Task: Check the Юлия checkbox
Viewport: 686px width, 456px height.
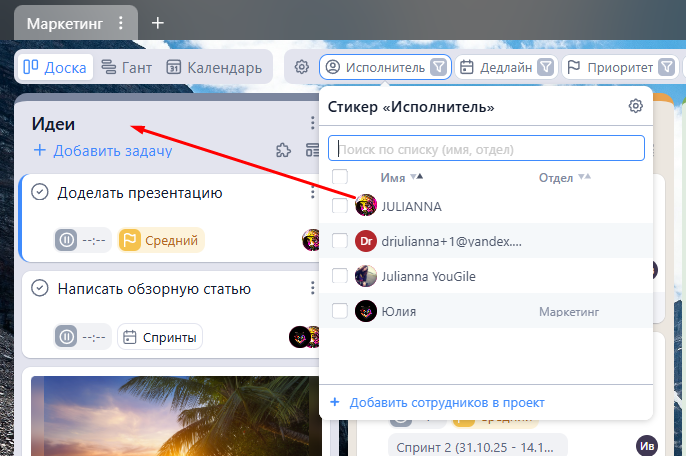Action: pyautogui.click(x=340, y=311)
